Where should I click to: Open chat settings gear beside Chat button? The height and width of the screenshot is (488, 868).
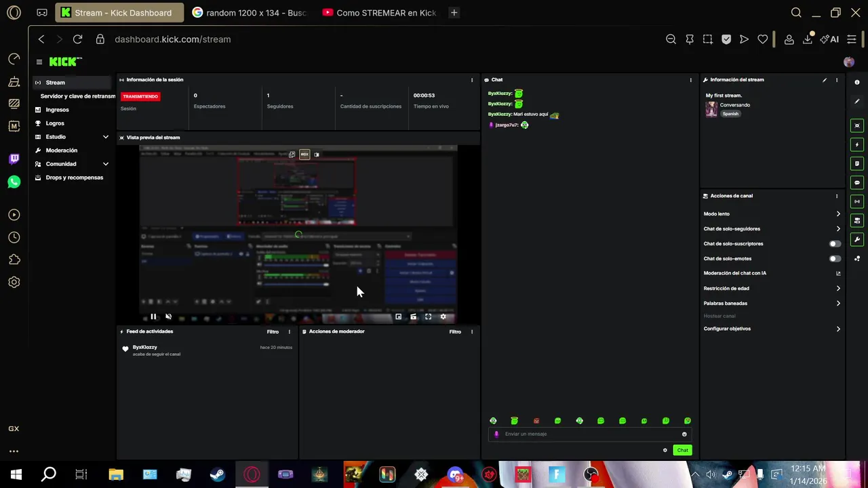tap(665, 450)
